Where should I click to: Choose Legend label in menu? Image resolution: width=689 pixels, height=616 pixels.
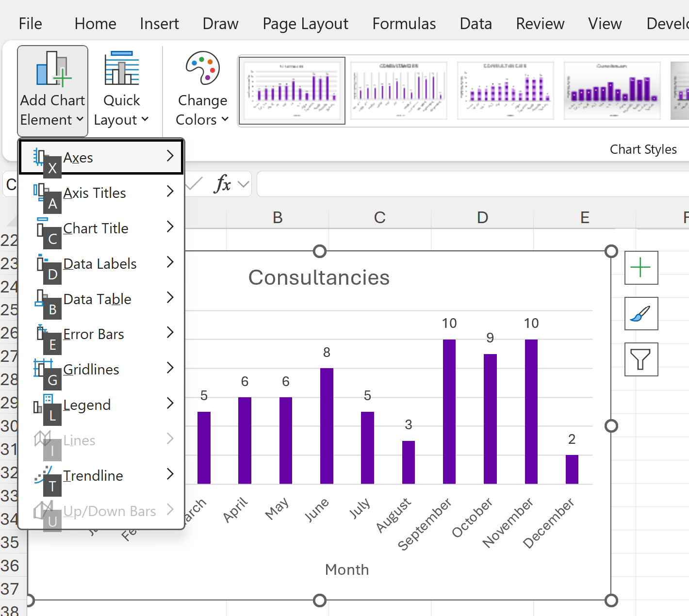[x=87, y=405]
